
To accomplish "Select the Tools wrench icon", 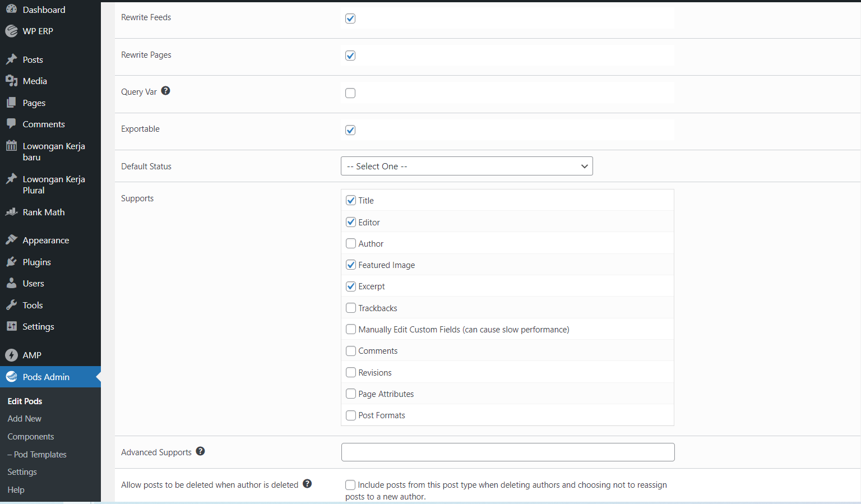I will pos(11,305).
